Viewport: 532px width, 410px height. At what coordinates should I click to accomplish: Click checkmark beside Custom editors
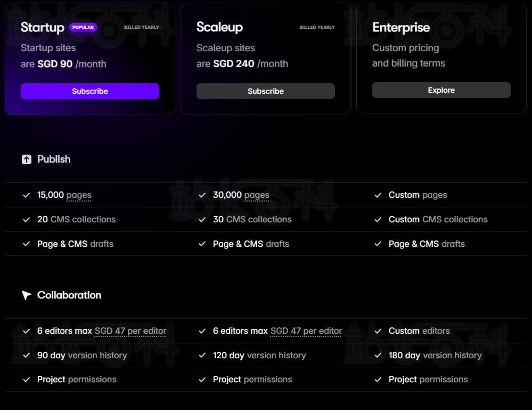(378, 331)
